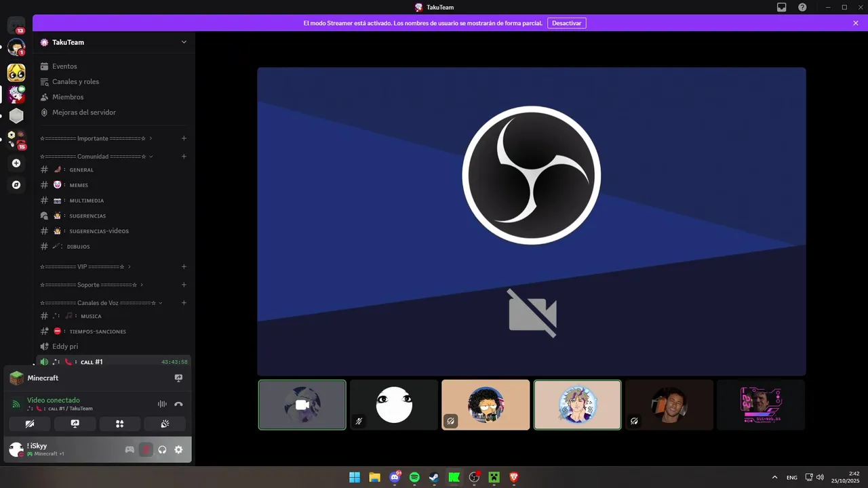
Task: Select the server icon with 1 notification badge
Action: pos(16,47)
